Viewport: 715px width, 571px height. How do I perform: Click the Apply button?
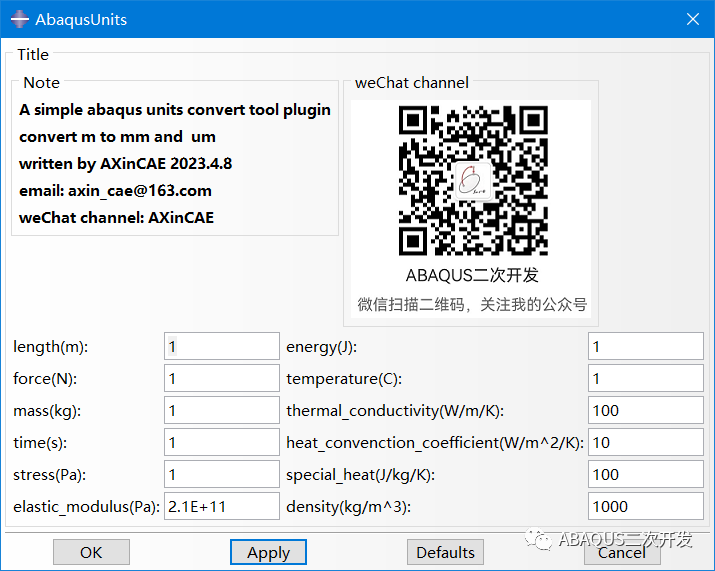coord(268,552)
